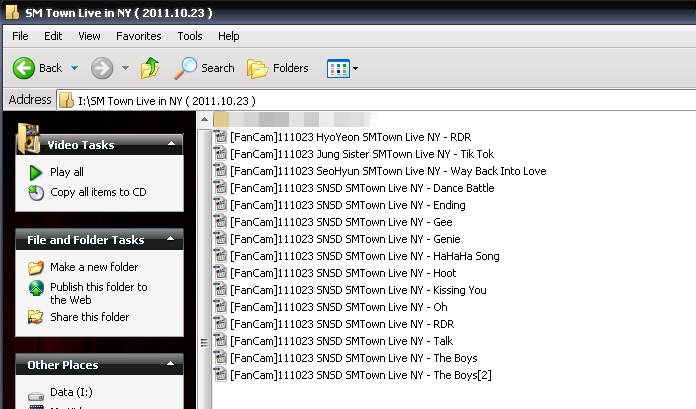696x409 pixels.
Task: Click video icon of Dance Battle file
Action: pyautogui.click(x=220, y=187)
